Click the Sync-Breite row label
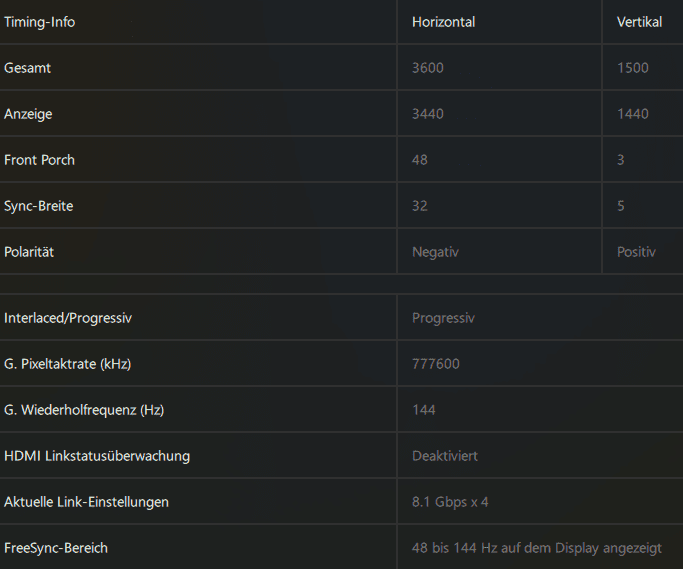 pos(39,206)
